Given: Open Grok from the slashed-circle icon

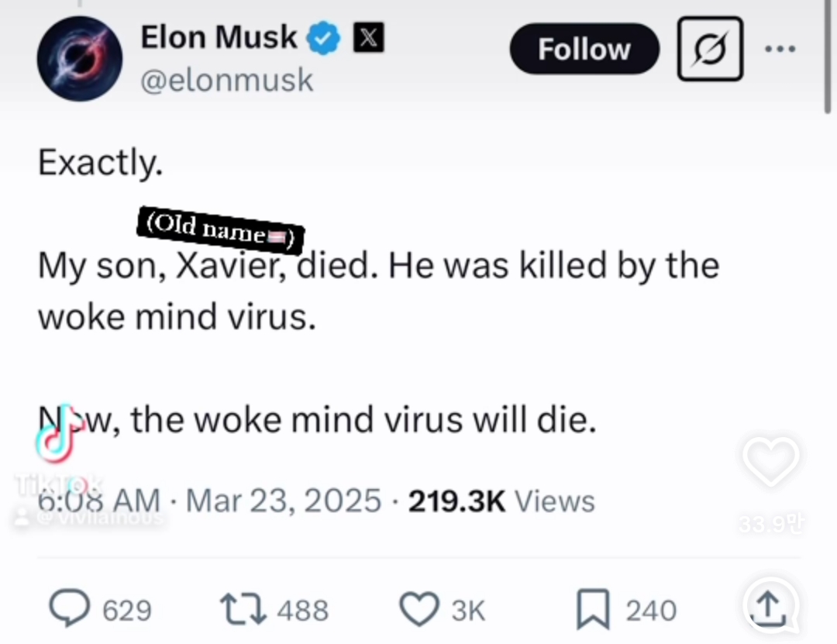Looking at the screenshot, I should (710, 50).
